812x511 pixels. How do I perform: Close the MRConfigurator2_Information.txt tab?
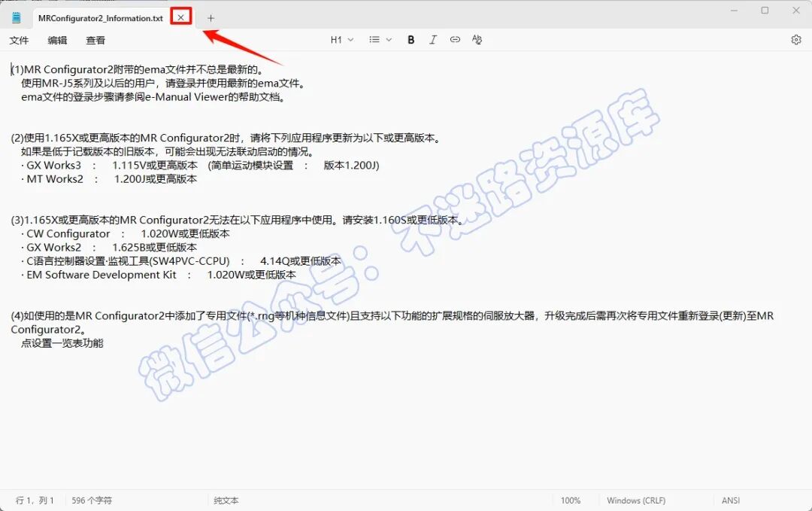180,17
